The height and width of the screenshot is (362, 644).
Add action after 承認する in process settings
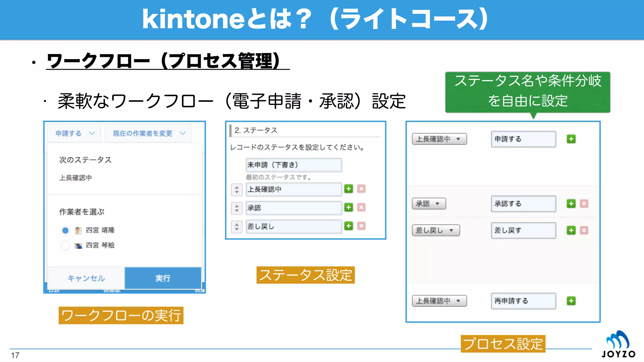[571, 204]
